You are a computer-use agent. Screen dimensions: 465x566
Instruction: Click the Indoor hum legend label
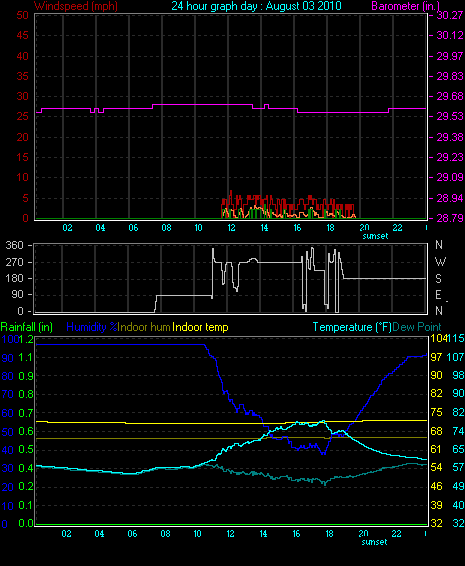click(x=144, y=327)
